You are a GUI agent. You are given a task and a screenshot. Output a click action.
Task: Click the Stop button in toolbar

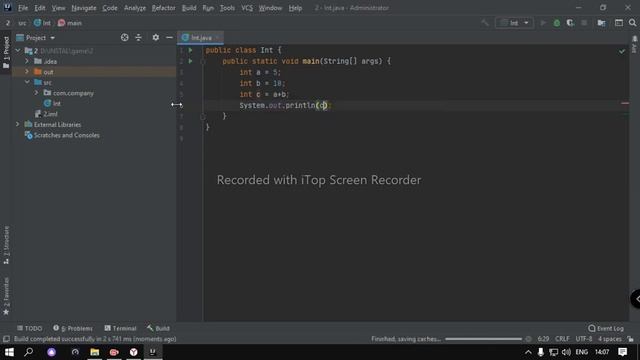(584, 23)
